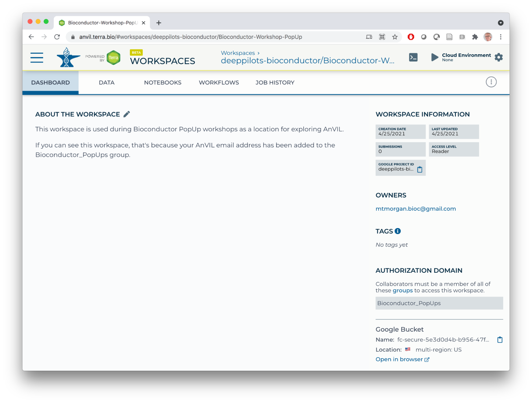The width and height of the screenshot is (532, 403).
Task: Open Cloud Environment gear settings
Action: [498, 57]
